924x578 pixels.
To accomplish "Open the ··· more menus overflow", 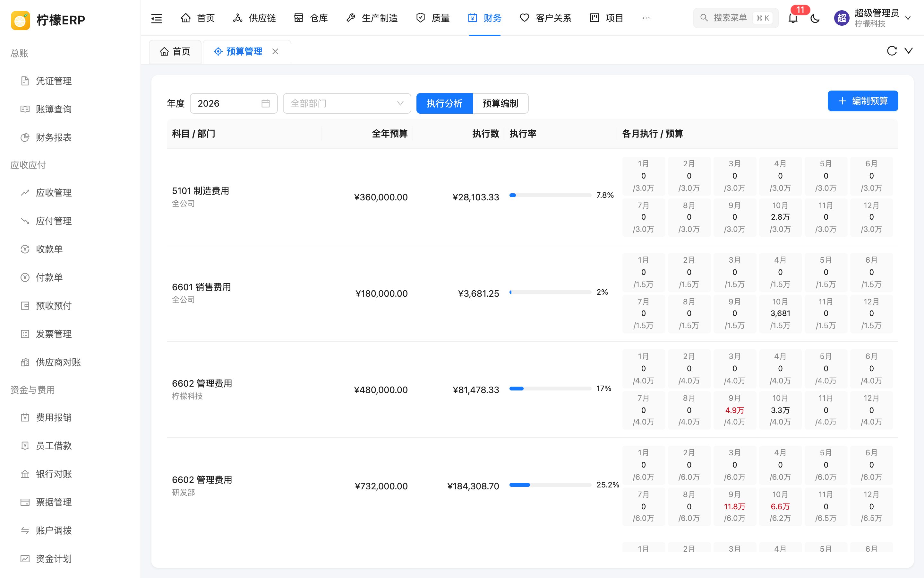I will coord(646,18).
